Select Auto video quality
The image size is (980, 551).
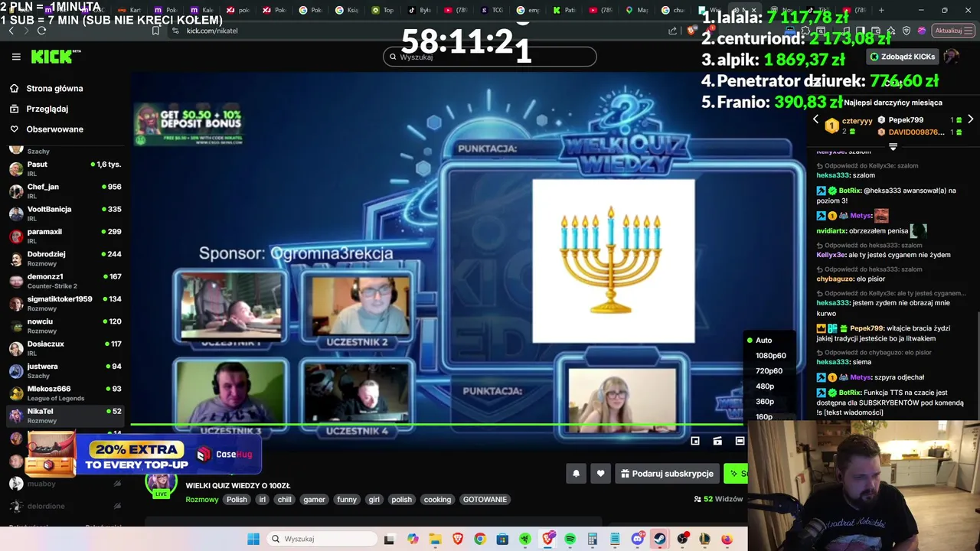763,340
